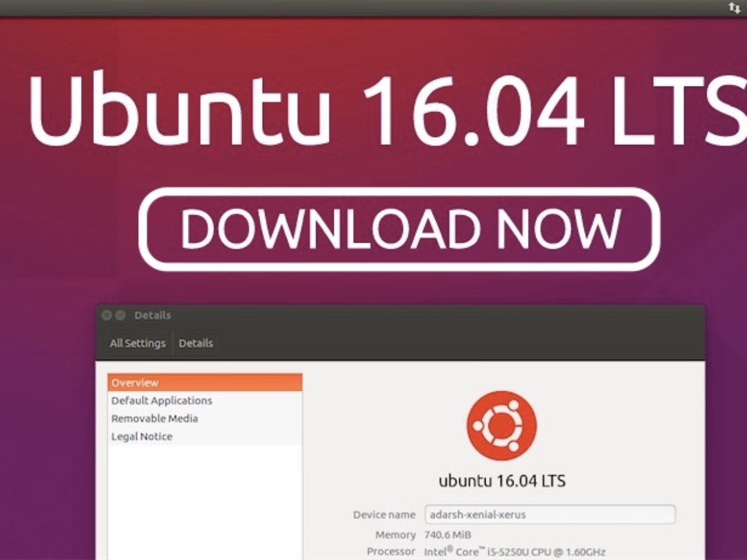Click the 'Ubuntu 16.04 LTS' banner heading
This screenshot has width=747, height=560.
pyautogui.click(x=387, y=110)
